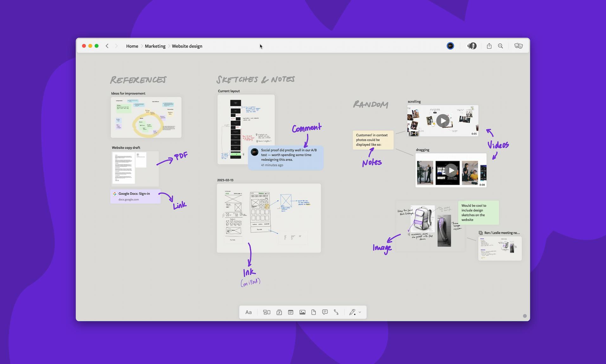This screenshot has width=606, height=364.
Task: Play the dragging video
Action: [x=451, y=170]
